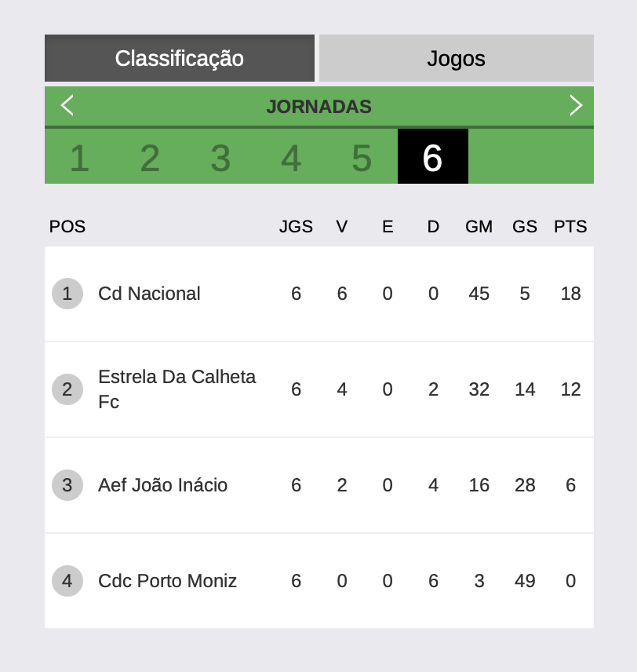Click the next jornadas right arrow
Image resolution: width=637 pixels, height=672 pixels.
576,106
